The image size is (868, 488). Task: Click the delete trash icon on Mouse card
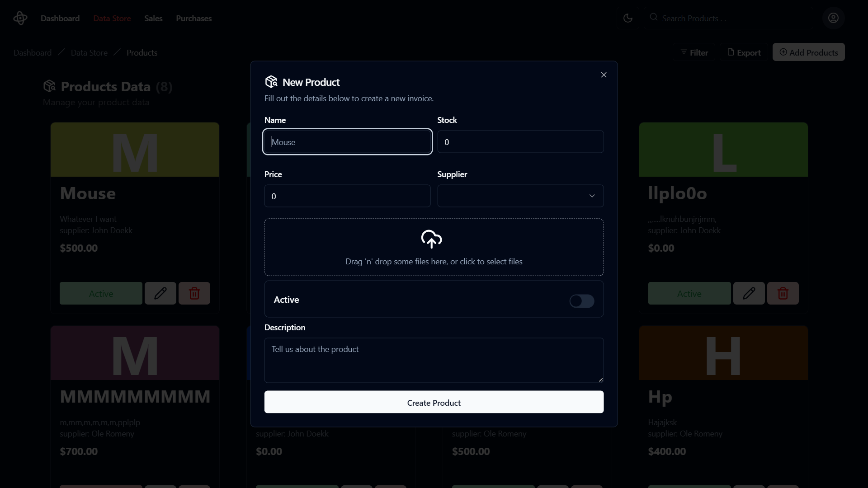pyautogui.click(x=194, y=293)
